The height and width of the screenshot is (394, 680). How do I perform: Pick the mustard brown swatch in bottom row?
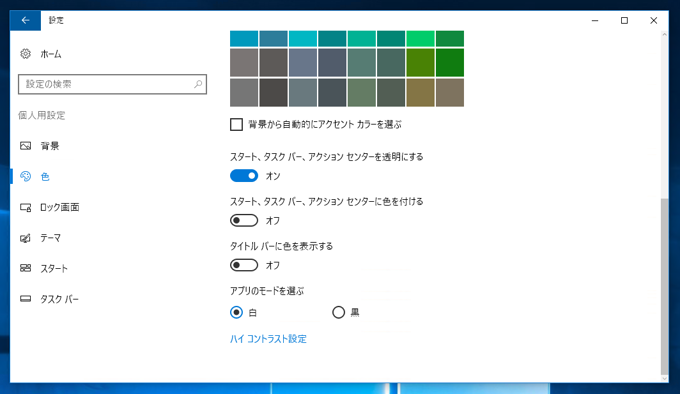tap(420, 92)
